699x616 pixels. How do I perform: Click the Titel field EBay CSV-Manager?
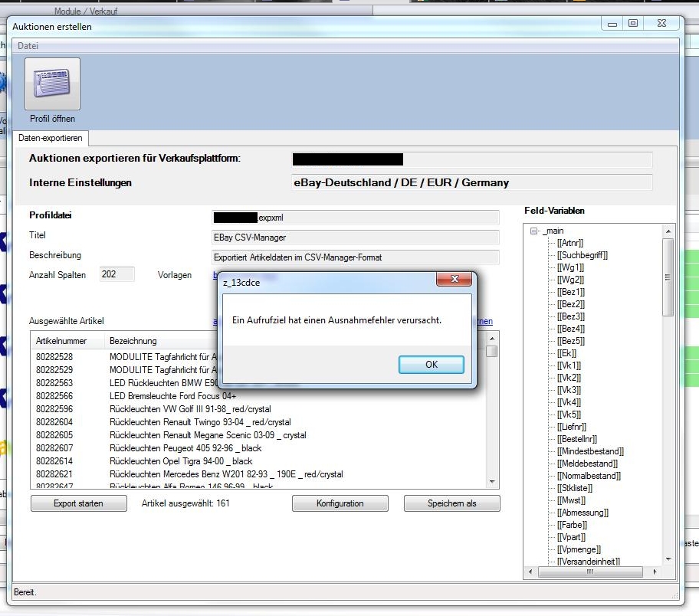click(x=355, y=238)
